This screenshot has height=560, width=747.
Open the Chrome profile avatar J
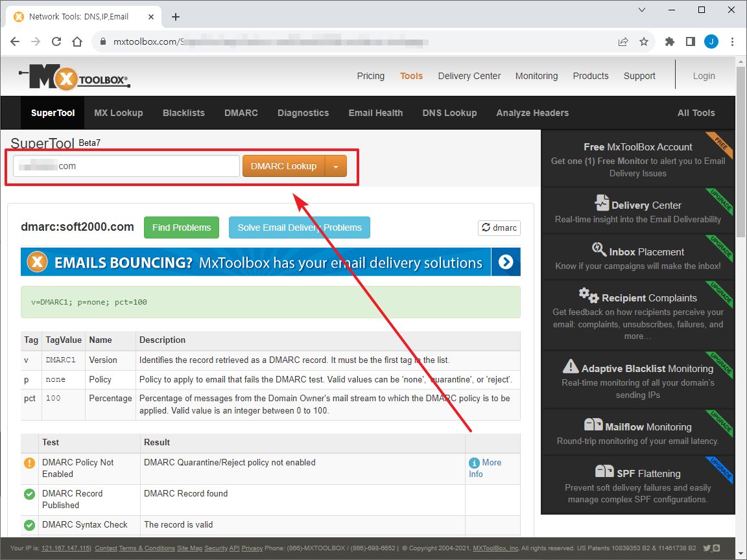pos(711,42)
